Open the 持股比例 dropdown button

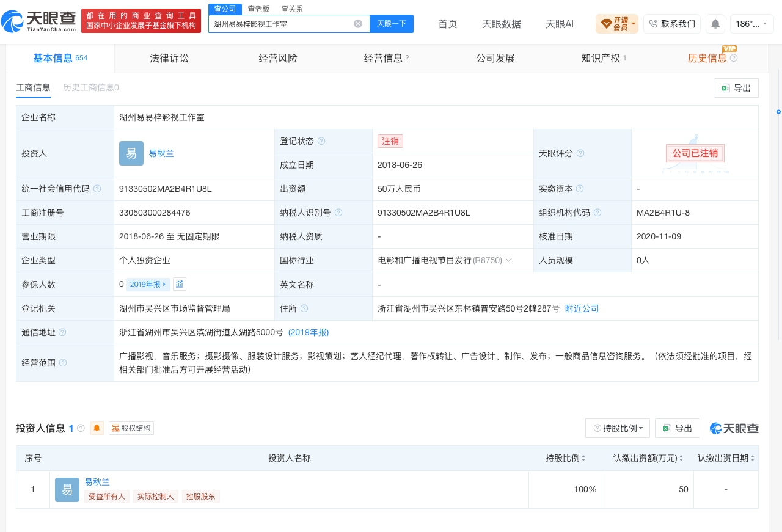[x=618, y=428]
